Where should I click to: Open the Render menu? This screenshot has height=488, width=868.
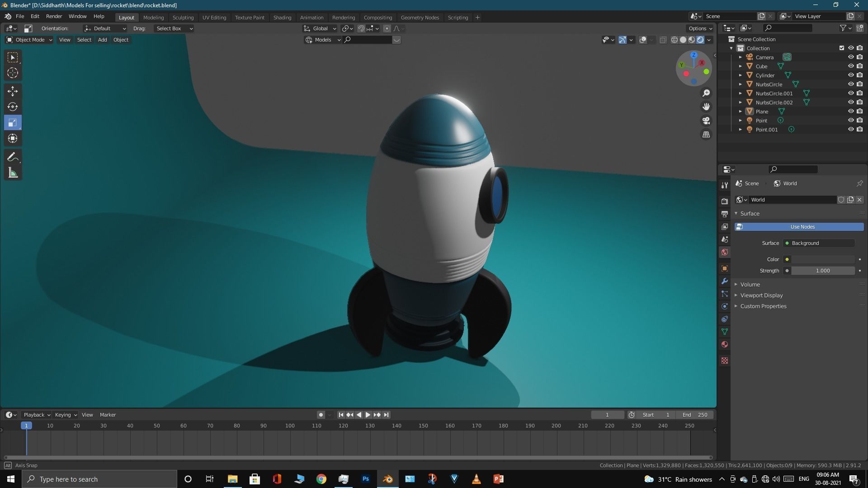[54, 16]
